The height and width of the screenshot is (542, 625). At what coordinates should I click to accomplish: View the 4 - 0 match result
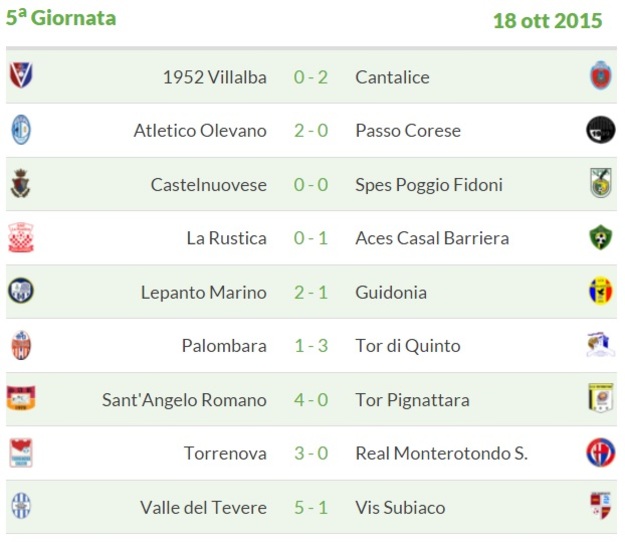(x=311, y=400)
